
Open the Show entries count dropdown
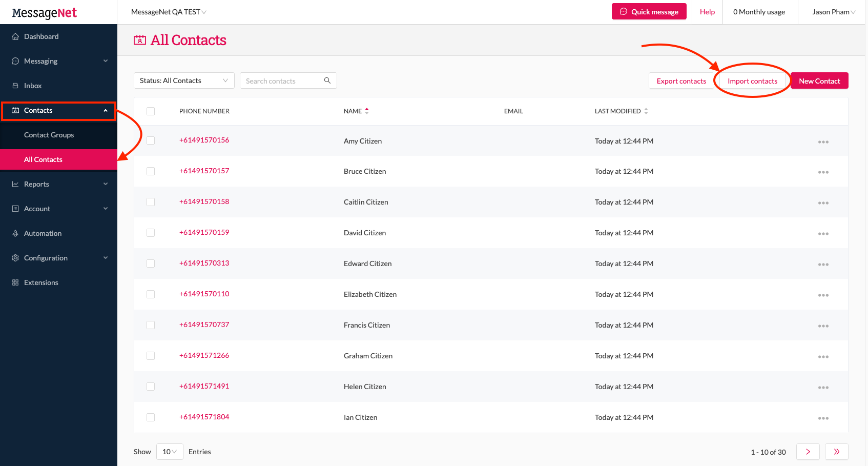coord(170,452)
